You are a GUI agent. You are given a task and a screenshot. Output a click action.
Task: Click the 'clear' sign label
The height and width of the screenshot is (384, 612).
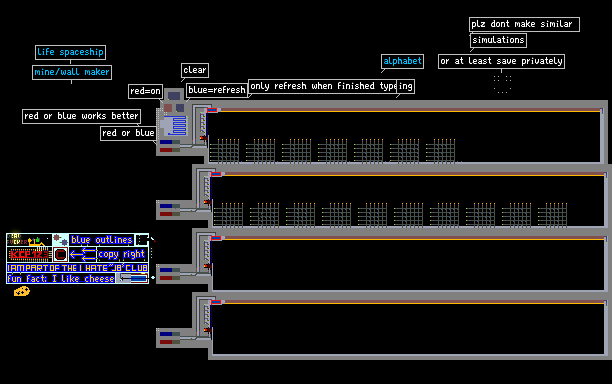pyautogui.click(x=195, y=70)
